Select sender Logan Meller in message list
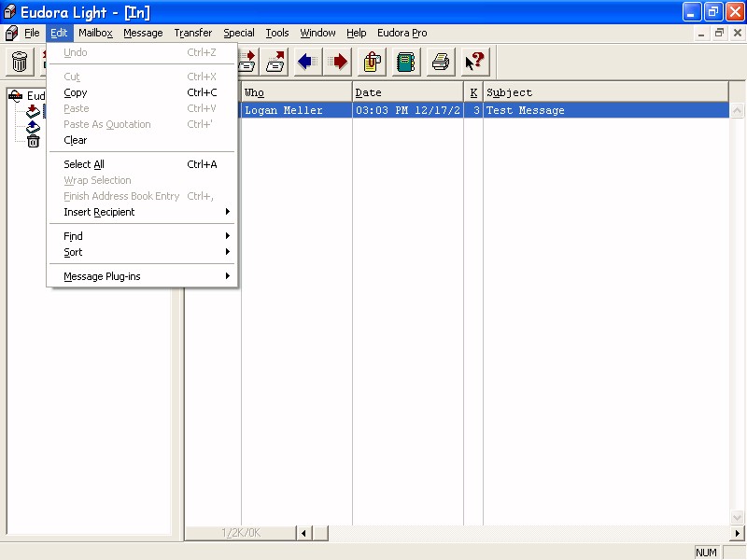Screen dimensions: 747x560 pos(284,110)
